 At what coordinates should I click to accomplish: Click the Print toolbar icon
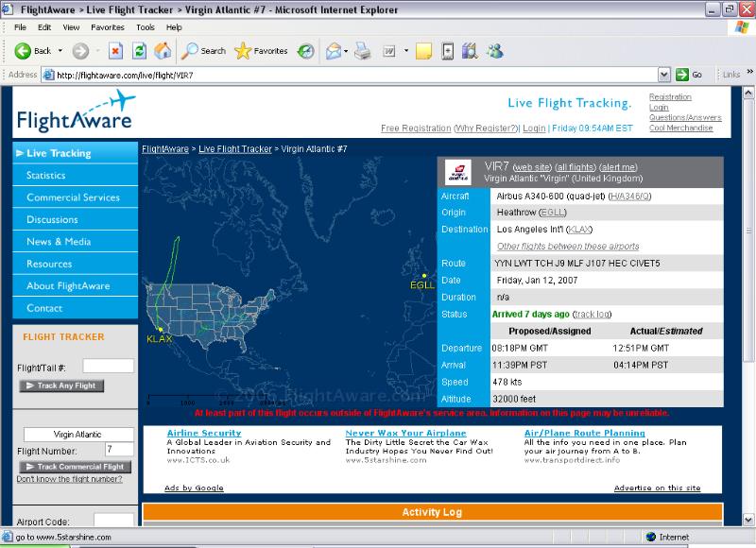click(x=361, y=50)
